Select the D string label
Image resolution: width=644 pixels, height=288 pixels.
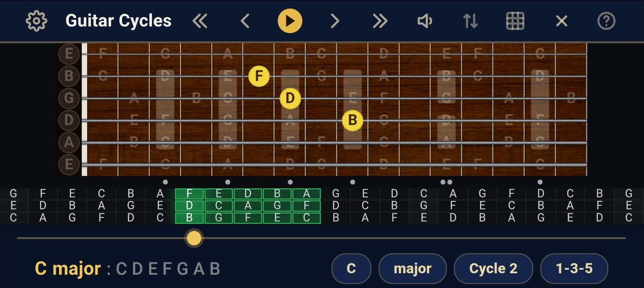tap(69, 120)
